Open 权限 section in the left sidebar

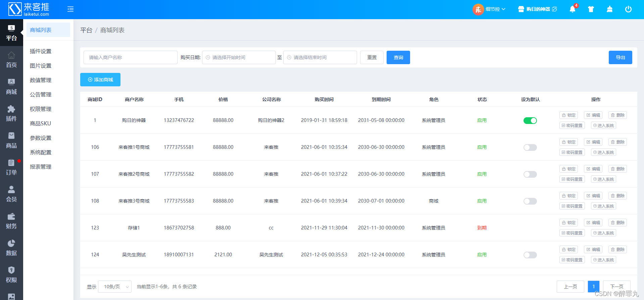pos(11,275)
